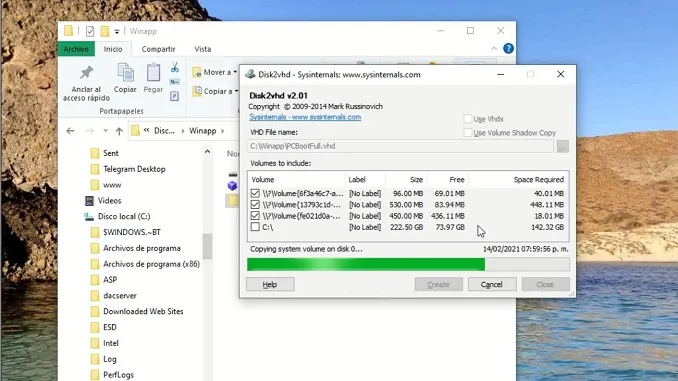The image size is (678, 381).
Task: Click the 222.50 GB size cell
Action: click(406, 227)
